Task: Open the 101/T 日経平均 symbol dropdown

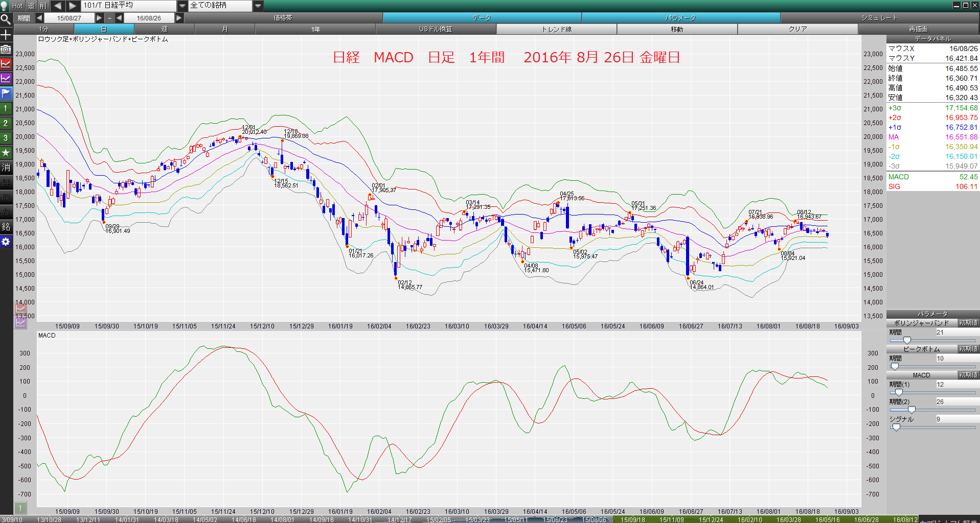Action: pyautogui.click(x=183, y=6)
